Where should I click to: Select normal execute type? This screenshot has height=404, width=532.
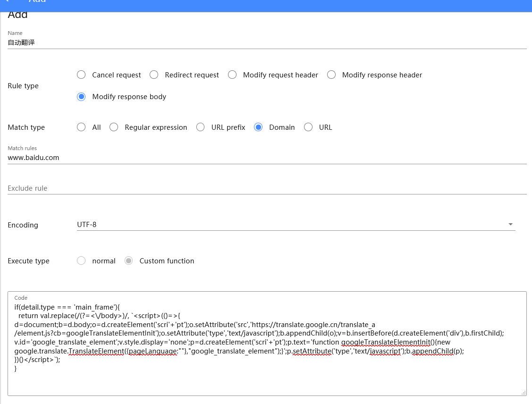[x=81, y=261]
